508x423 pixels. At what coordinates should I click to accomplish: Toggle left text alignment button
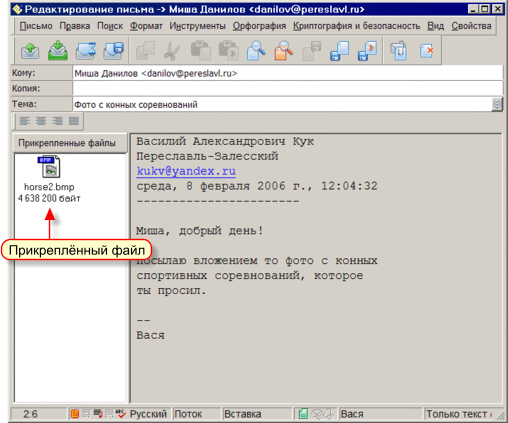tap(25, 121)
